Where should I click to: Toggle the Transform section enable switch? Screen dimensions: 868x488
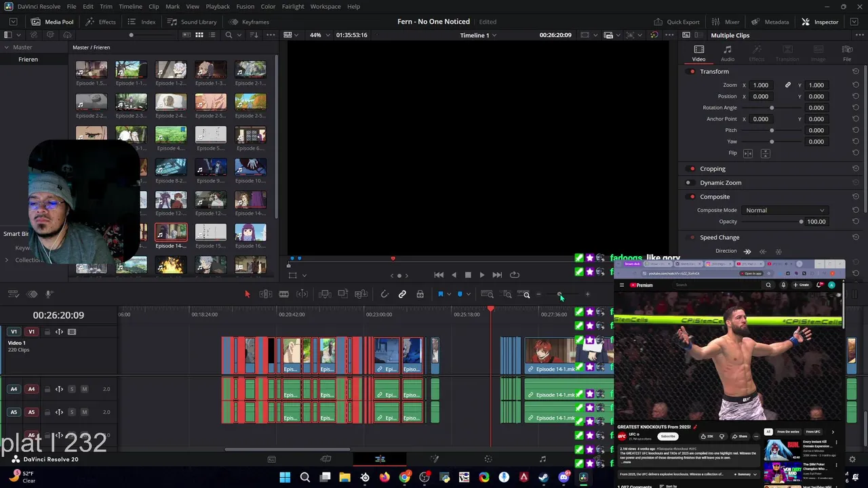pos(692,71)
